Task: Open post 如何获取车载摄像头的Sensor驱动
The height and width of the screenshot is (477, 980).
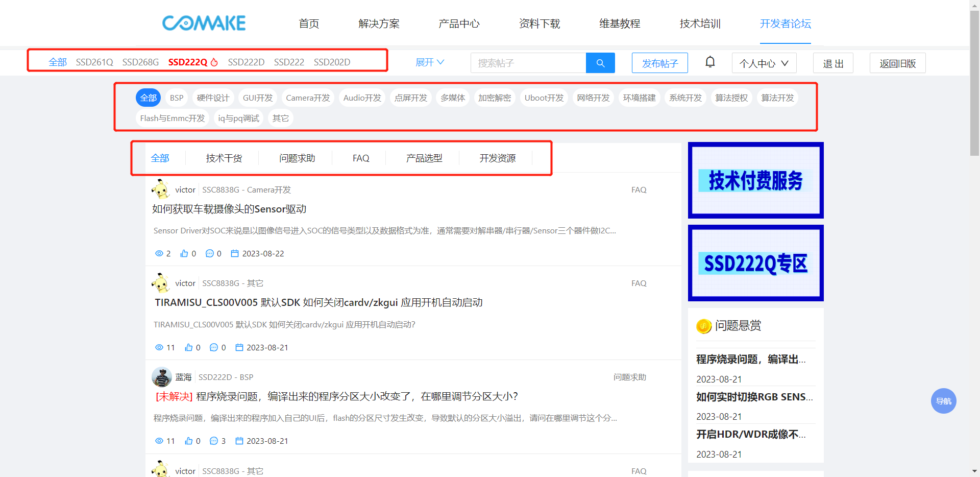Action: tap(229, 209)
